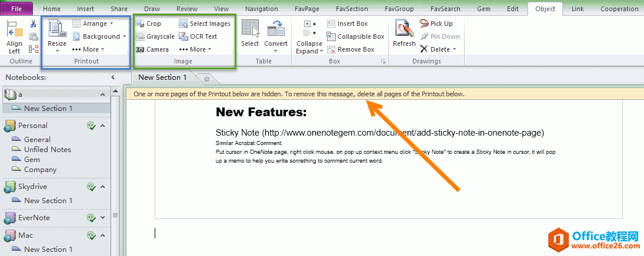Viewport: 644px width, 256px height.
Task: Open the Gem section in Personal
Action: tap(32, 160)
